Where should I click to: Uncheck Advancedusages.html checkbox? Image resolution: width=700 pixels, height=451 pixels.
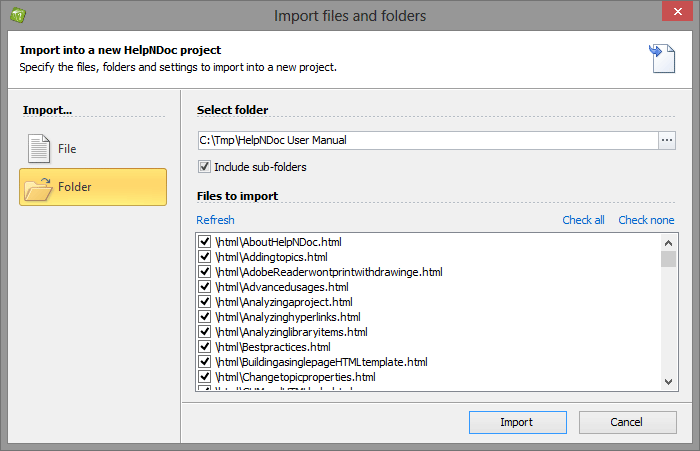tap(204, 287)
